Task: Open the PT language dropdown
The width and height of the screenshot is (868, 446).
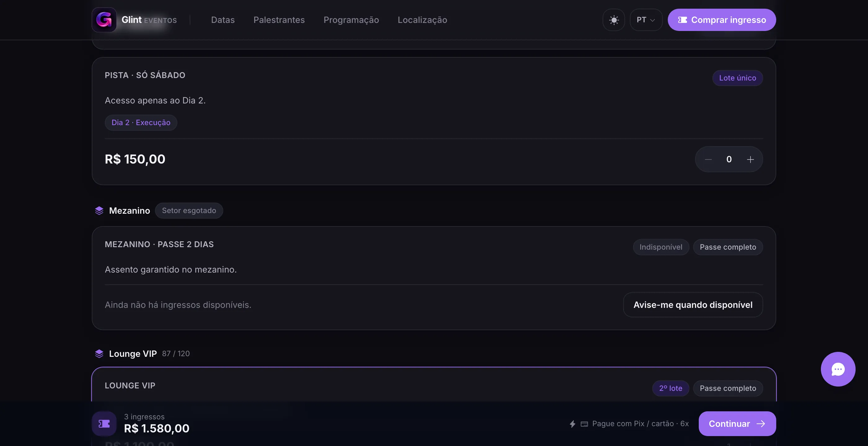Action: pyautogui.click(x=646, y=20)
